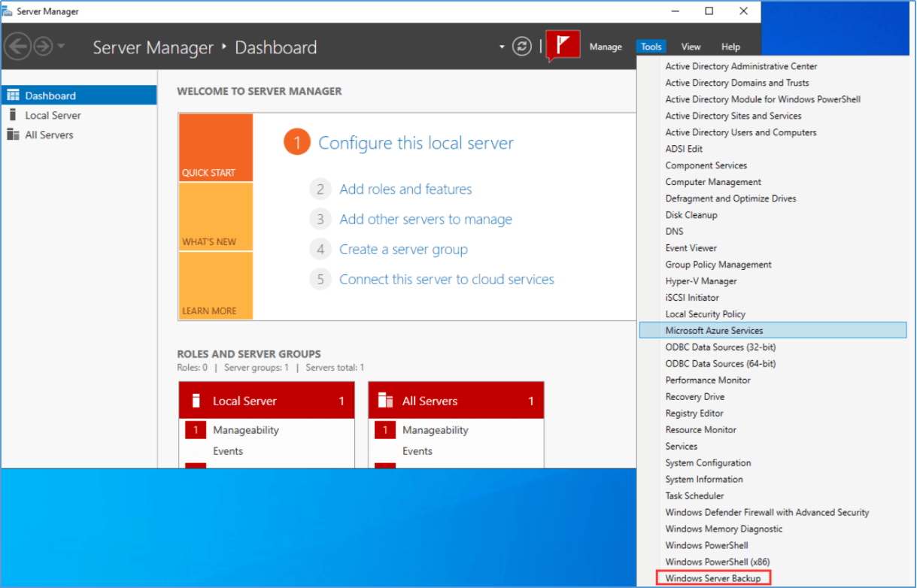Click Configure this local server link
Viewport: 917px width, 588px height.
416,143
